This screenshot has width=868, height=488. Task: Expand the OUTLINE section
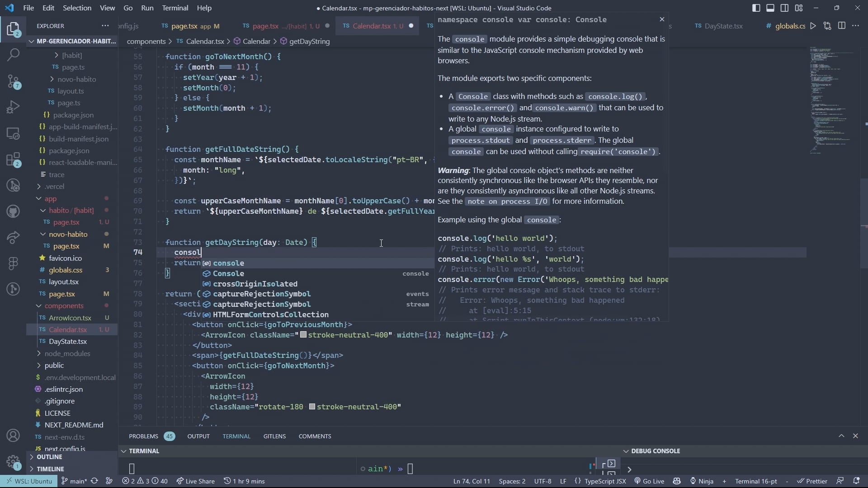click(49, 457)
